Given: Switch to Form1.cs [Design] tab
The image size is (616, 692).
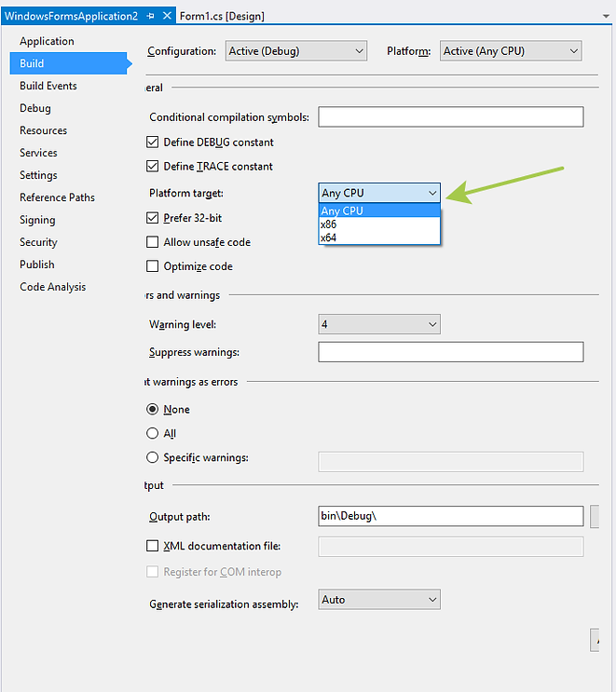Looking at the screenshot, I should [222, 17].
